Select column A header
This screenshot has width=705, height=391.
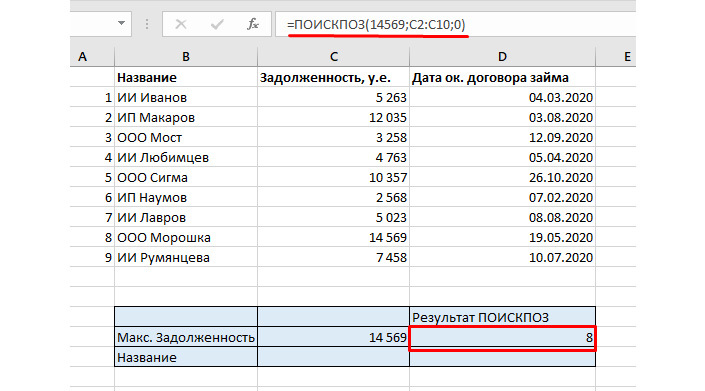pos(92,57)
